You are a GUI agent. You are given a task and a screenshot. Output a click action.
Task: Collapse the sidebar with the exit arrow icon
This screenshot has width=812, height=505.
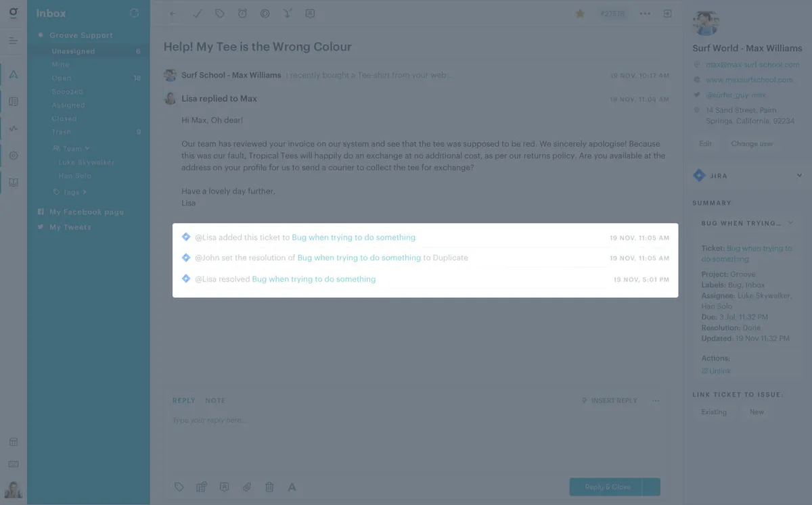click(668, 14)
